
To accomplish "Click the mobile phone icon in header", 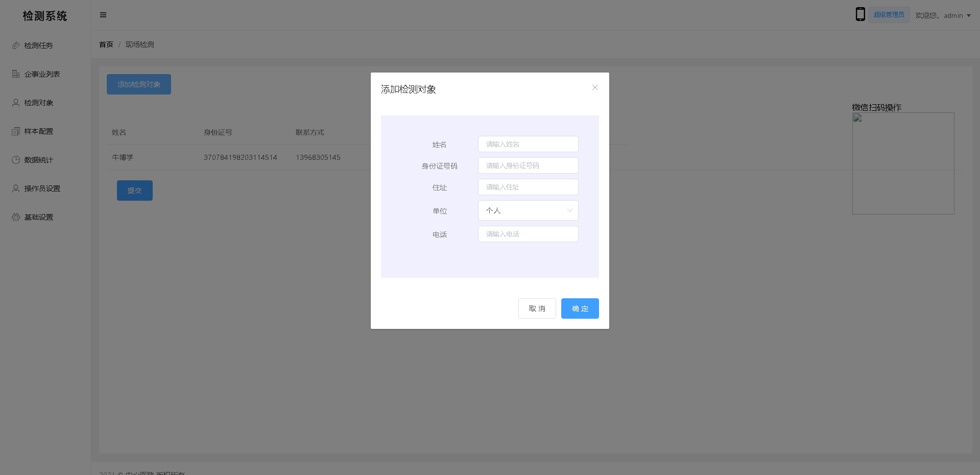I will coord(860,14).
